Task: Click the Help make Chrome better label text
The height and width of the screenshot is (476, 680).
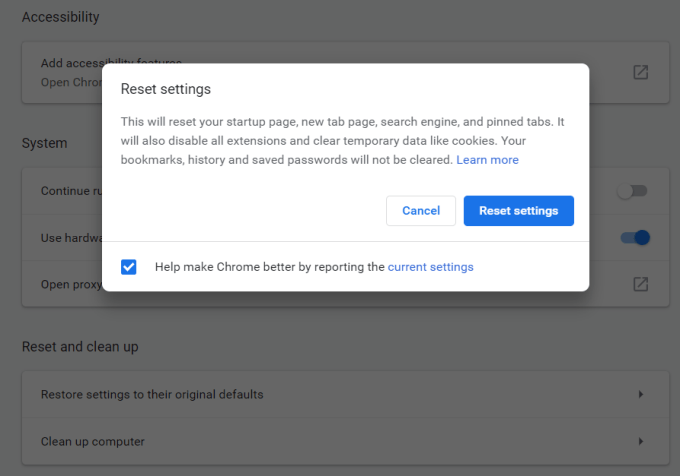Action: click(x=270, y=267)
